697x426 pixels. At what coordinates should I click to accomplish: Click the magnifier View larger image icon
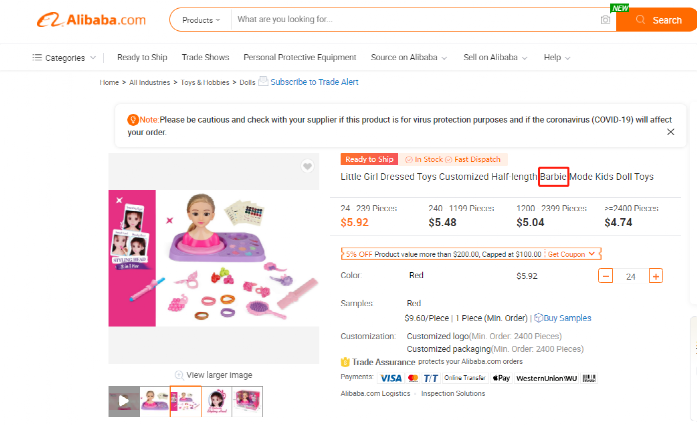tap(179, 375)
